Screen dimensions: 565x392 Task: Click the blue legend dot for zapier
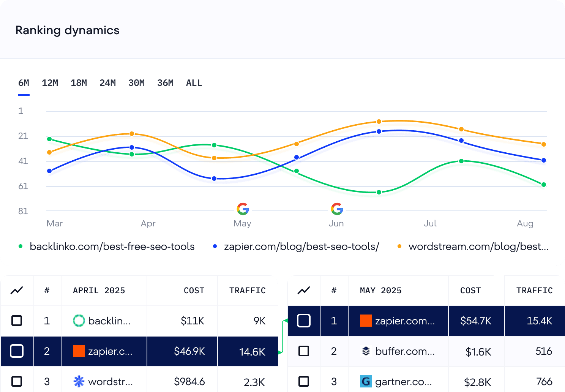point(215,247)
